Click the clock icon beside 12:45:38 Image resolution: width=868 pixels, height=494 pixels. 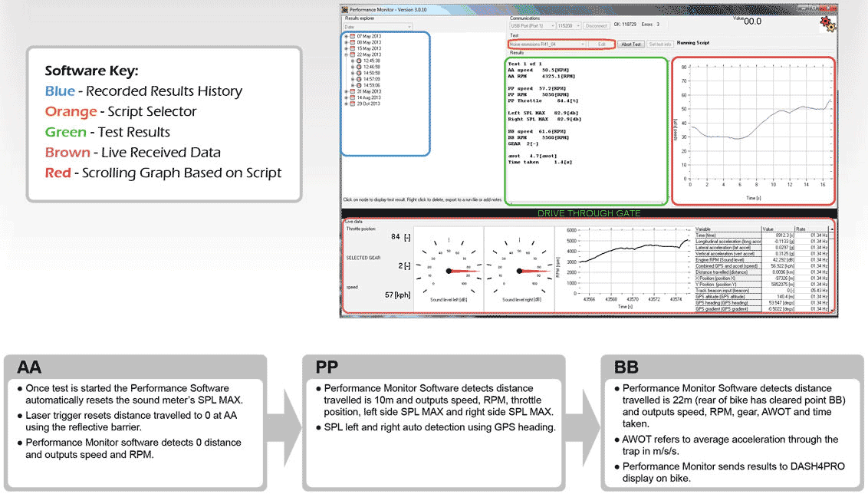coord(358,61)
